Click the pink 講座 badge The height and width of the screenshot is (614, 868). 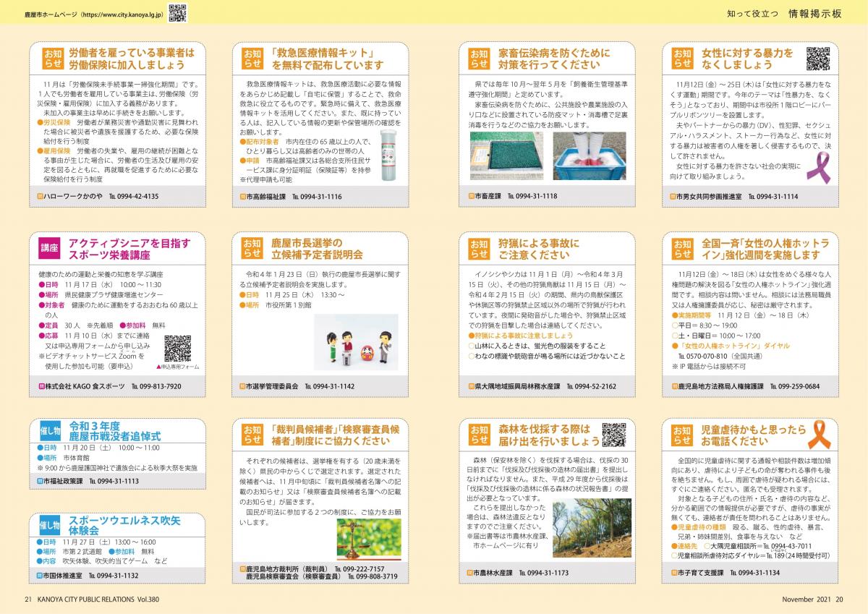coord(49,249)
